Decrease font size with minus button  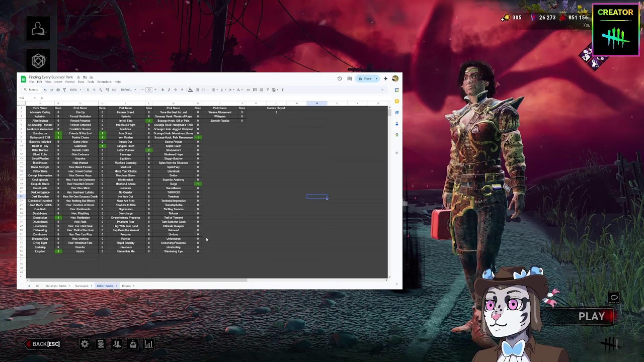coord(142,89)
